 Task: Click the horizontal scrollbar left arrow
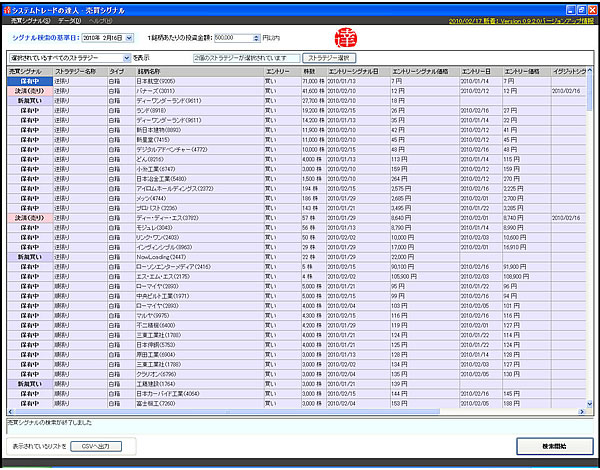(10, 412)
